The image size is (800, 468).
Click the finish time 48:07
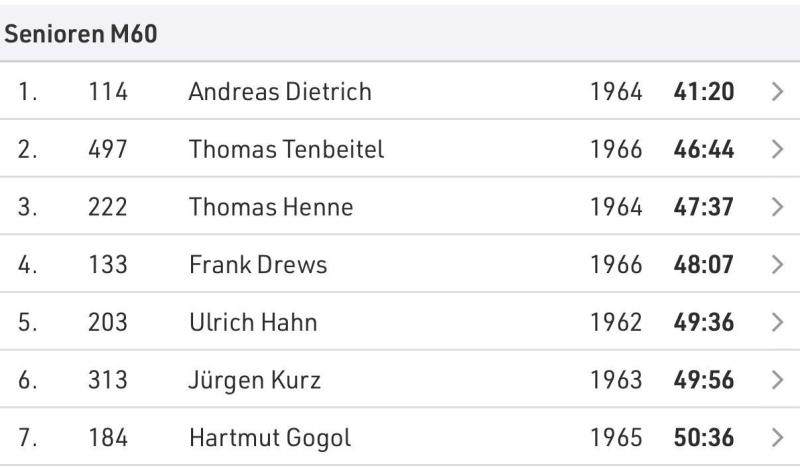[x=704, y=265]
